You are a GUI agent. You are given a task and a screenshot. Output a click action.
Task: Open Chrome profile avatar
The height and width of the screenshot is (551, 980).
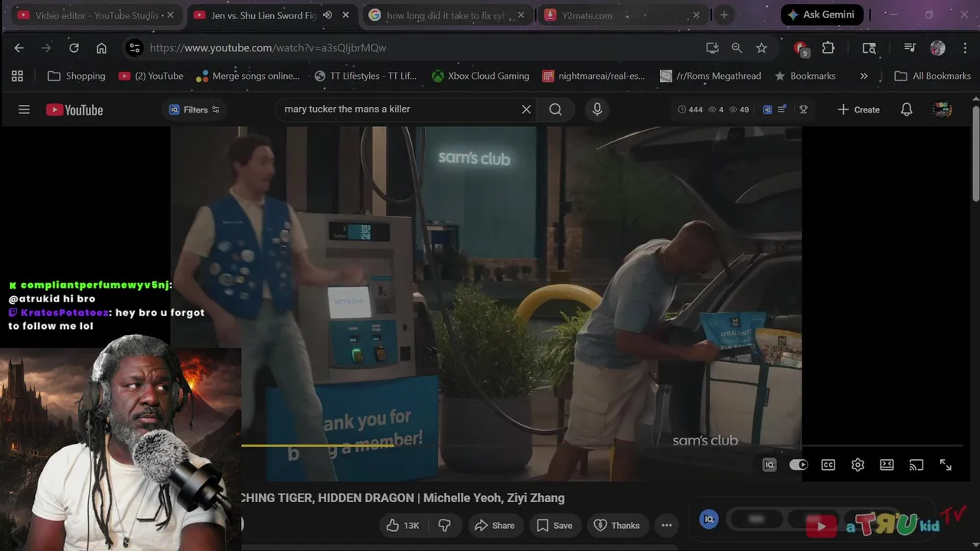click(x=938, y=47)
